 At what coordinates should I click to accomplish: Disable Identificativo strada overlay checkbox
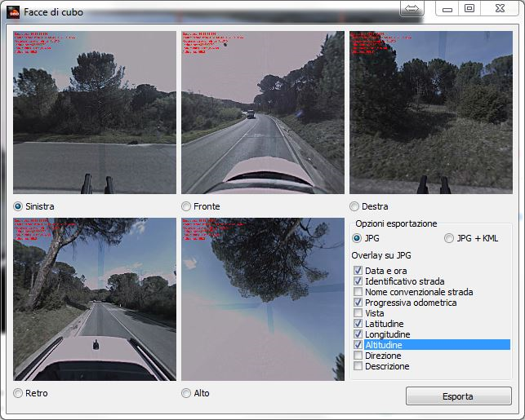[358, 281]
